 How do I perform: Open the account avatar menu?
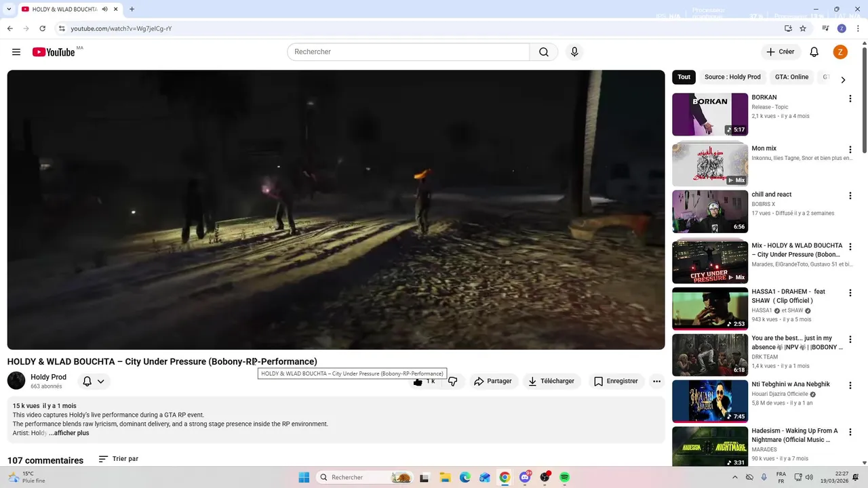tap(840, 52)
